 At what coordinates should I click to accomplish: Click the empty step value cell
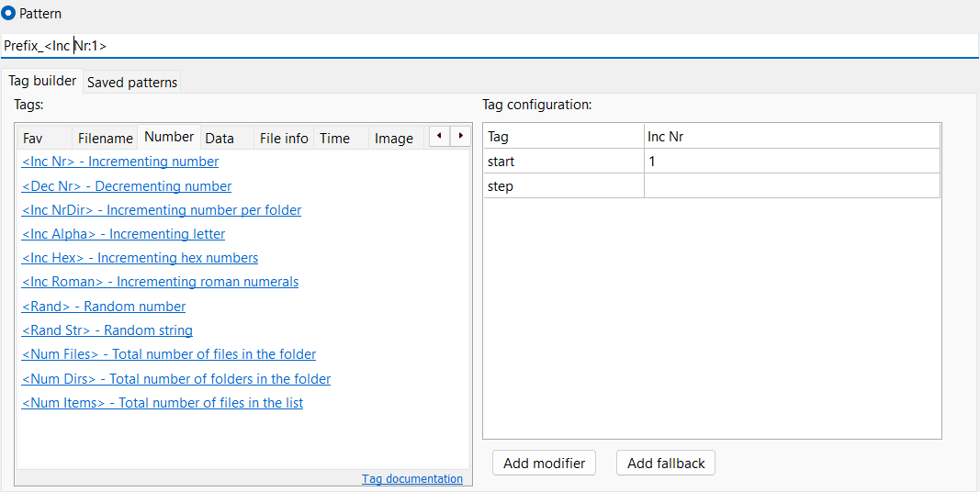click(x=792, y=185)
